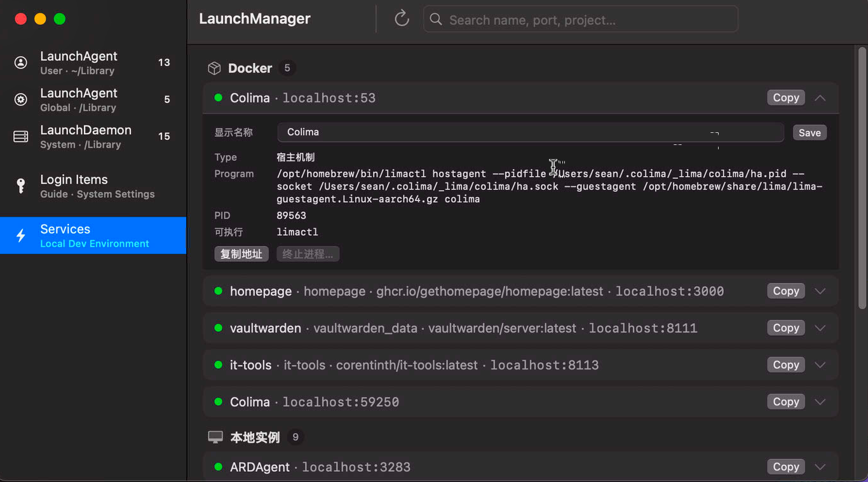
Task: Open LaunchAgent User ~/Library section
Action: click(93, 63)
